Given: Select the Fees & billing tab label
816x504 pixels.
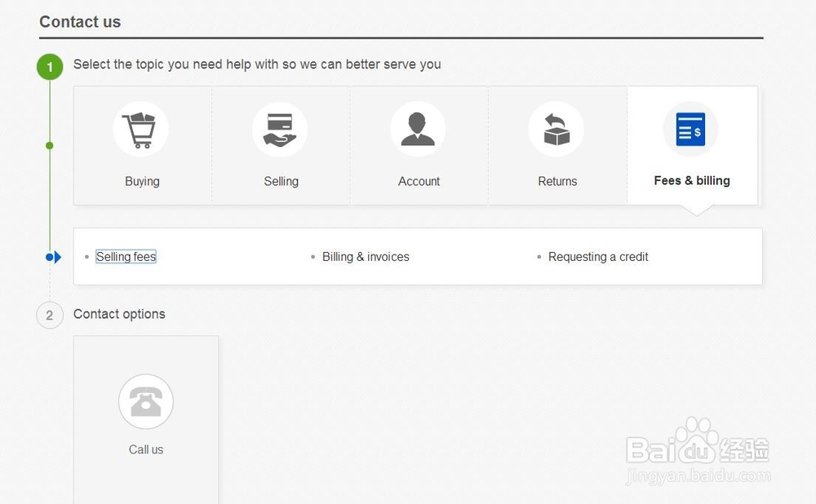Looking at the screenshot, I should (x=692, y=180).
